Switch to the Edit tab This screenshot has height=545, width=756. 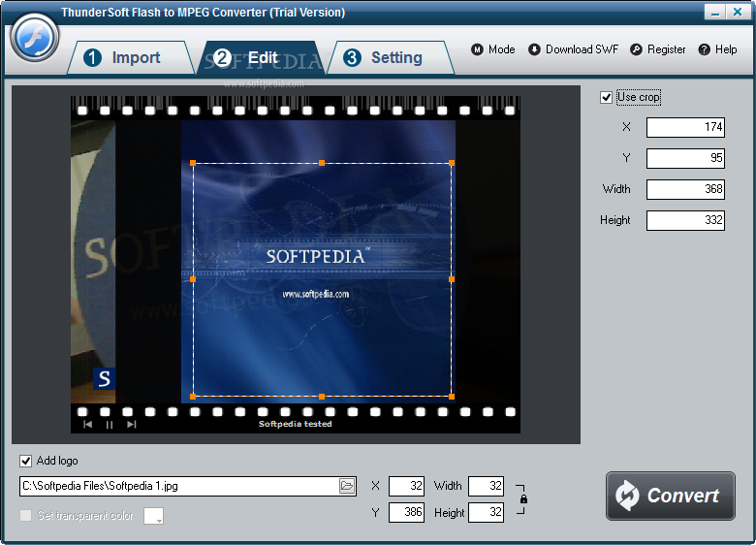coord(263,58)
